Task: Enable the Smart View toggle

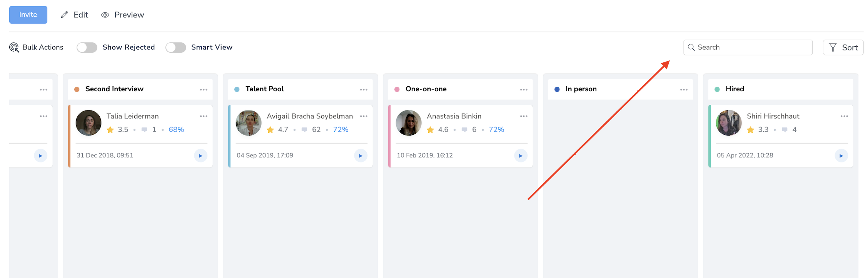Action: (176, 47)
